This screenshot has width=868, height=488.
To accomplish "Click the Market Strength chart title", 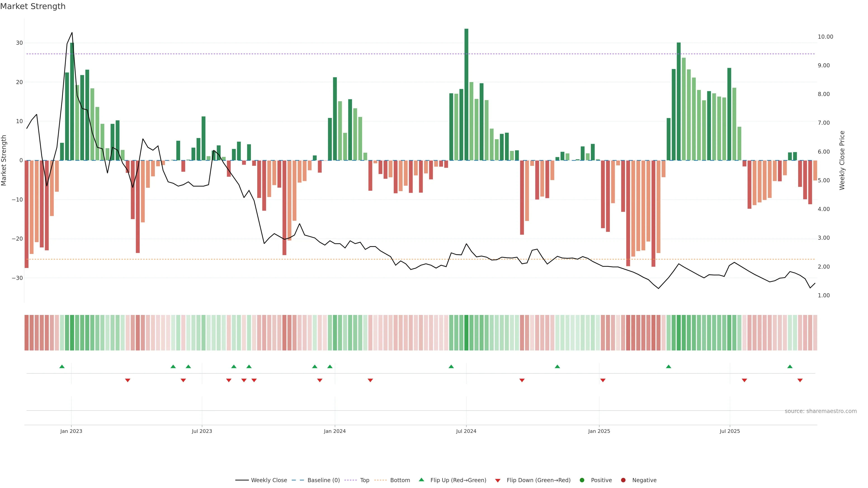I will 33,6.
